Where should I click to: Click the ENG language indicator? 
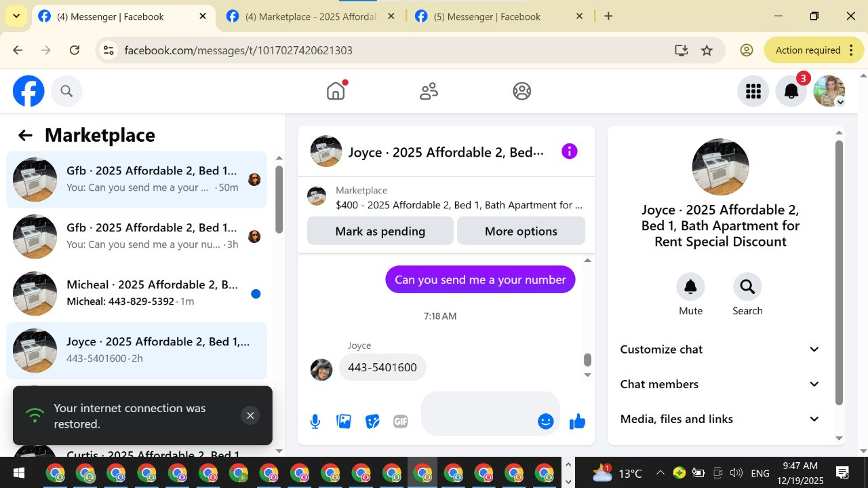click(760, 473)
